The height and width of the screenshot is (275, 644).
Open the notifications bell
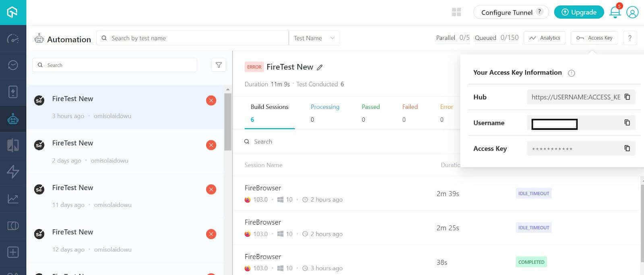coord(615,12)
